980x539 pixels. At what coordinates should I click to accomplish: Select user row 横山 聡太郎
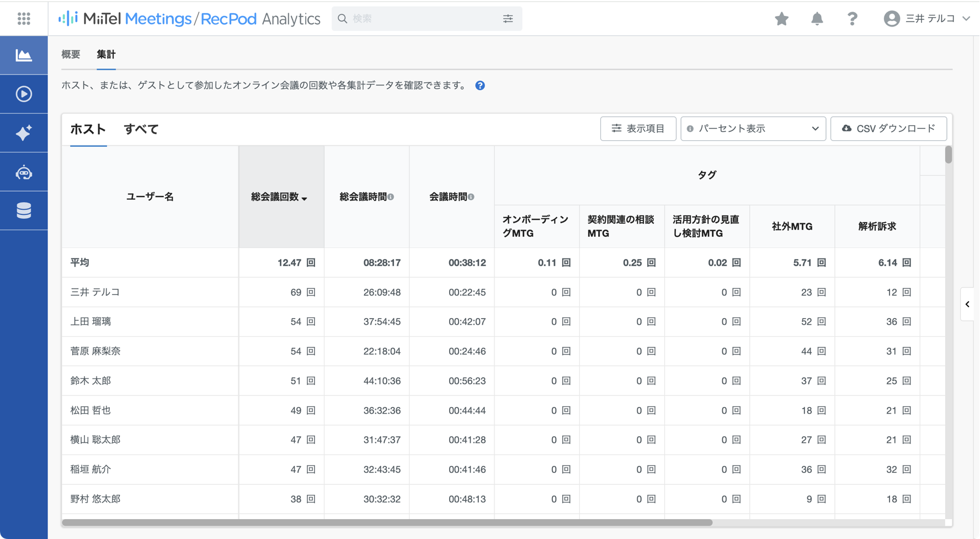coord(95,440)
